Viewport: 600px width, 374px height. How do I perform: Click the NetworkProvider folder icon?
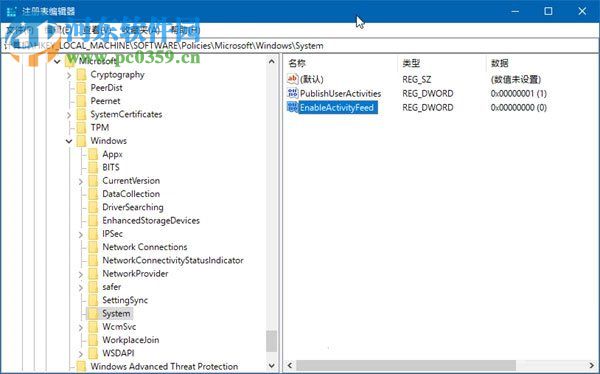coord(93,274)
